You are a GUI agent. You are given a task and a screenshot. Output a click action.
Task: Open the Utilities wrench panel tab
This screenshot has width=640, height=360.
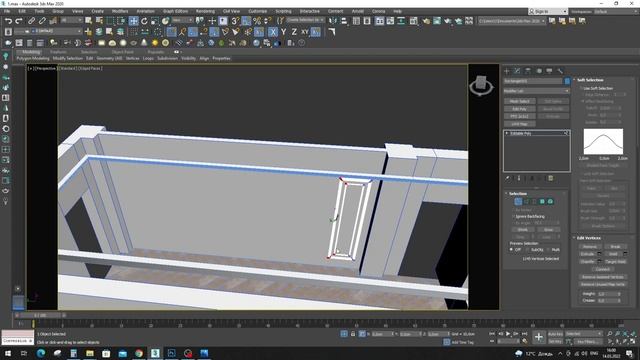pos(560,71)
